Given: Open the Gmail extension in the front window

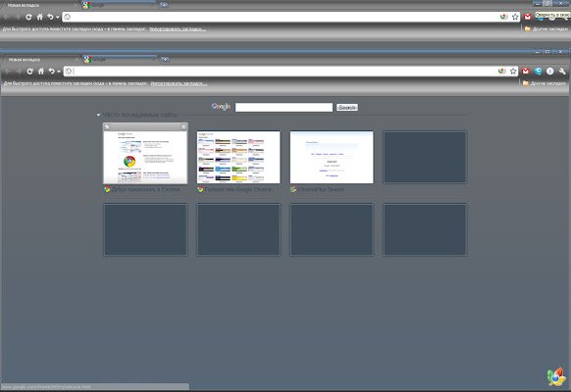Looking at the screenshot, I should point(526,72).
